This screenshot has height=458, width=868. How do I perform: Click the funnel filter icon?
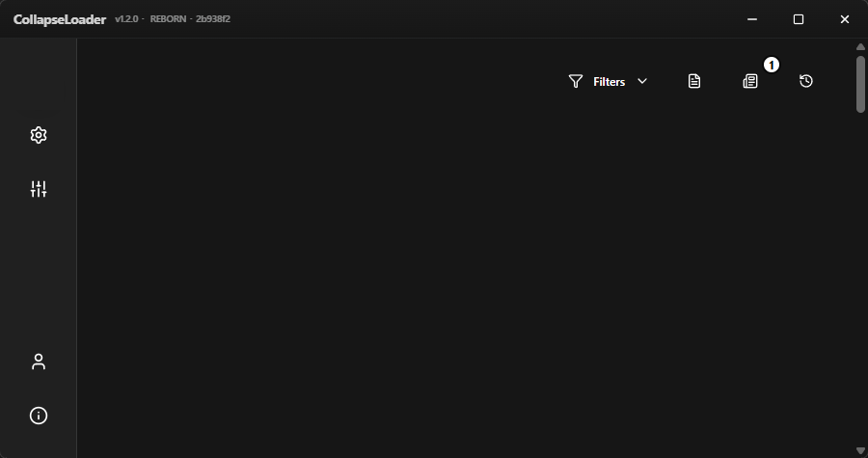pos(576,81)
